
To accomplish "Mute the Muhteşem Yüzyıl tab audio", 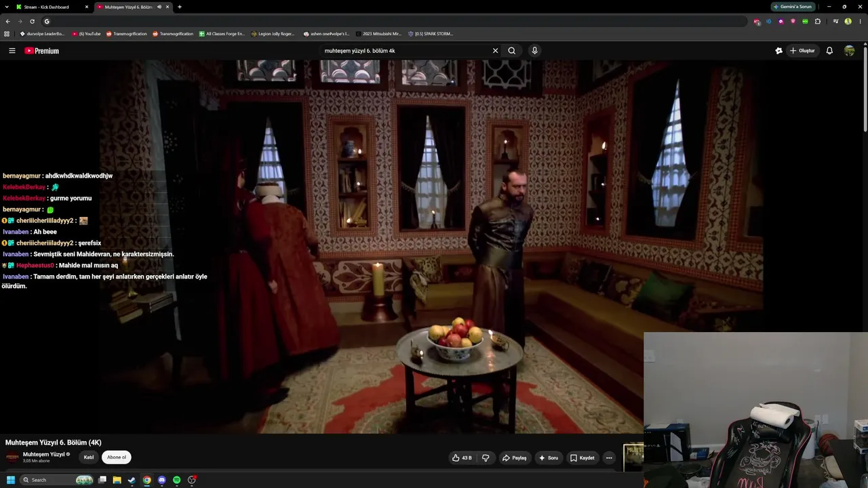I will [x=159, y=7].
